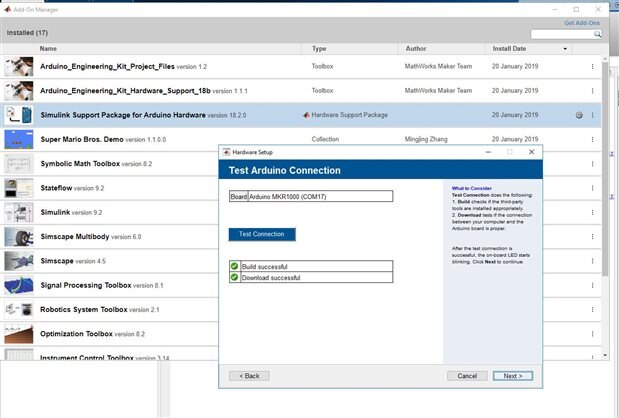
Task: Go back with the Back button
Action: [249, 376]
